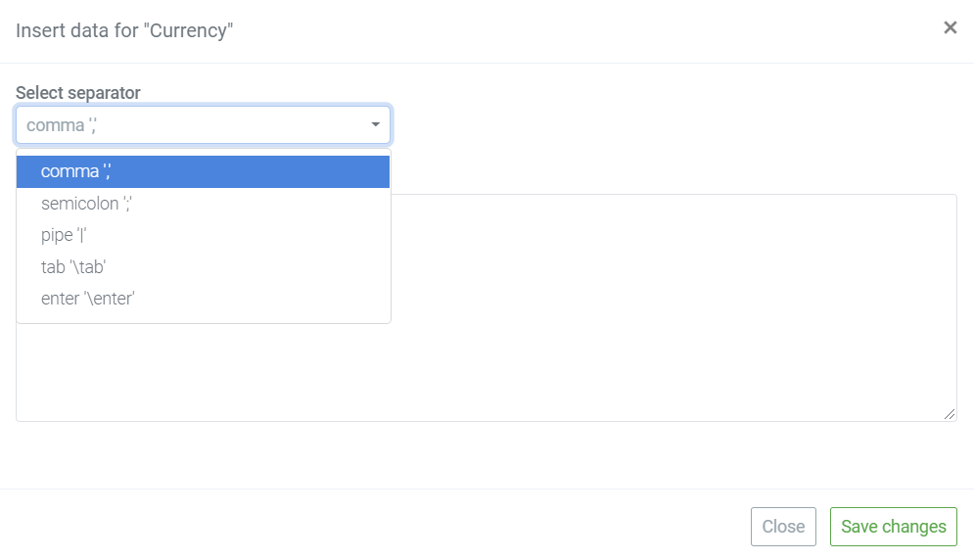Close the Insert data dialog with X

click(950, 28)
